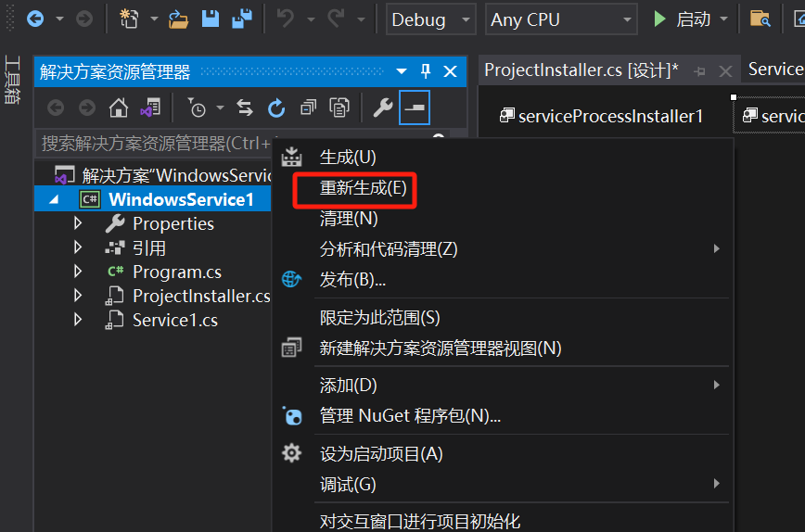Image resolution: width=805 pixels, height=532 pixels.
Task: Expand the Properties tree node
Action: 78,223
